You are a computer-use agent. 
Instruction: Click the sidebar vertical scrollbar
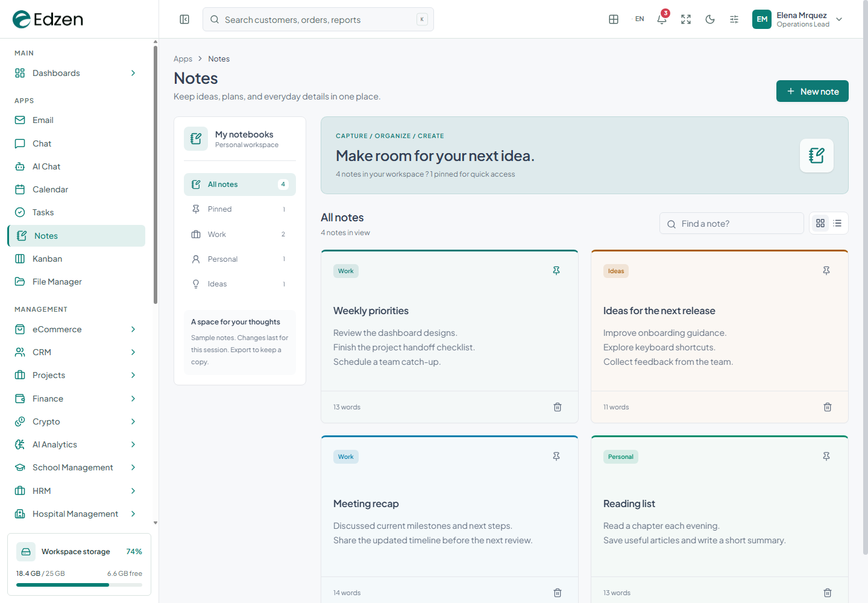(x=156, y=175)
